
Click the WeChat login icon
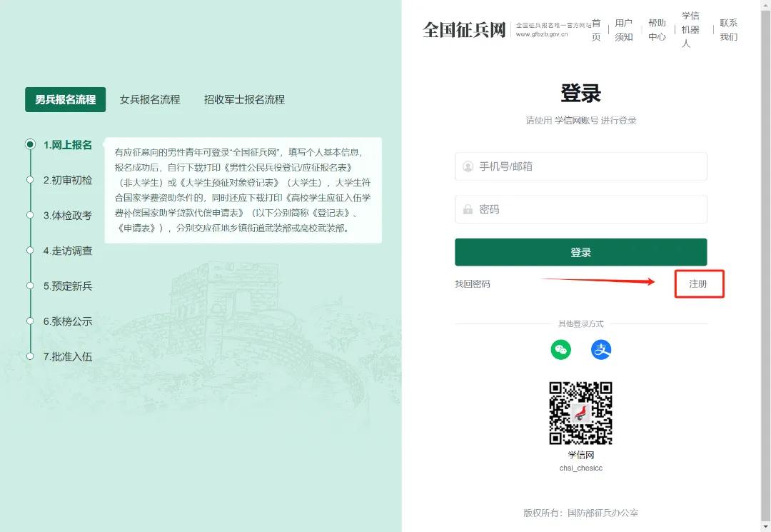(x=560, y=350)
